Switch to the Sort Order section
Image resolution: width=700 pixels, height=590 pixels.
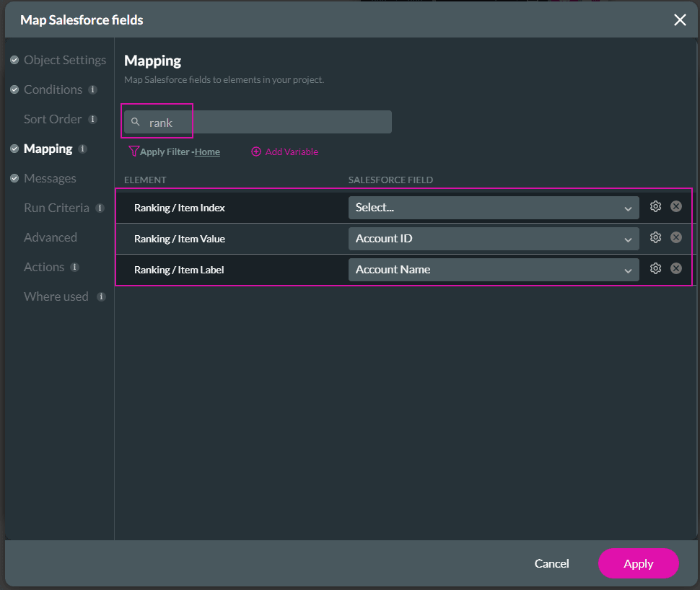[53, 119]
